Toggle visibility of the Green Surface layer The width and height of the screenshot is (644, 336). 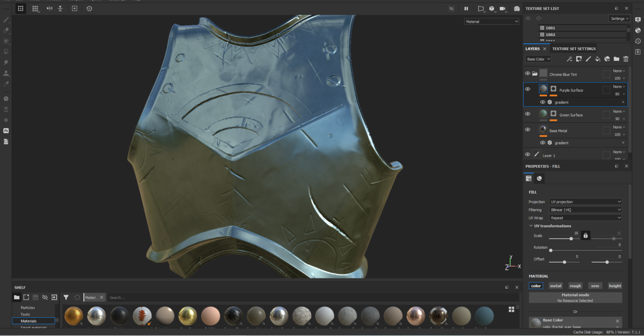click(x=528, y=114)
